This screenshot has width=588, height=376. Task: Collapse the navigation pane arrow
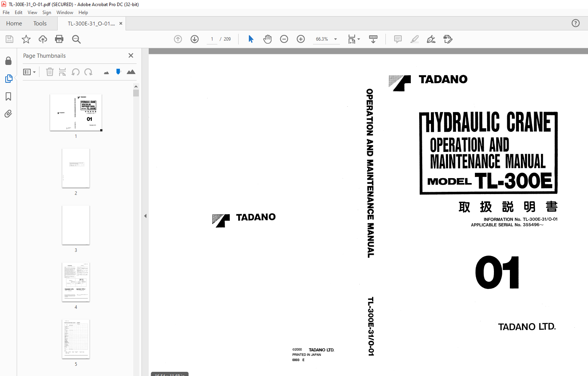[x=145, y=216]
